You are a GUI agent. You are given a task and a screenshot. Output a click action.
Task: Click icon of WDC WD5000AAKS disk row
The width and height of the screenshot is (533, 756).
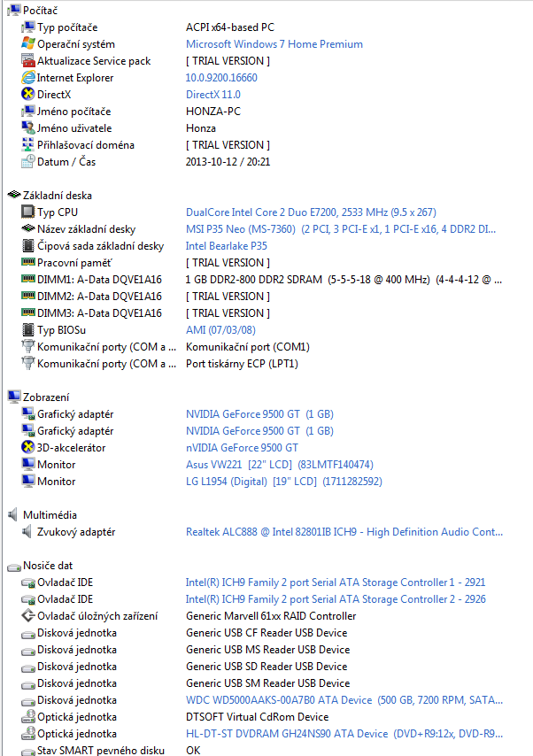tap(28, 701)
